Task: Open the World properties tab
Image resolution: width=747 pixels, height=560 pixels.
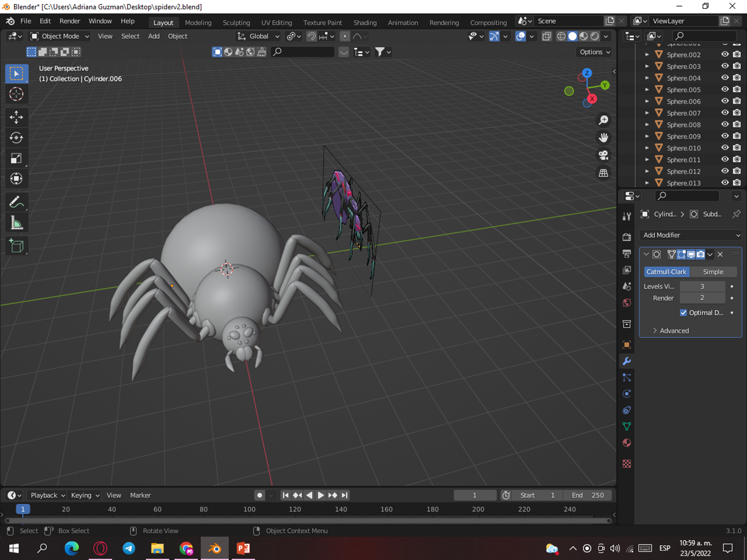Action: pyautogui.click(x=627, y=303)
